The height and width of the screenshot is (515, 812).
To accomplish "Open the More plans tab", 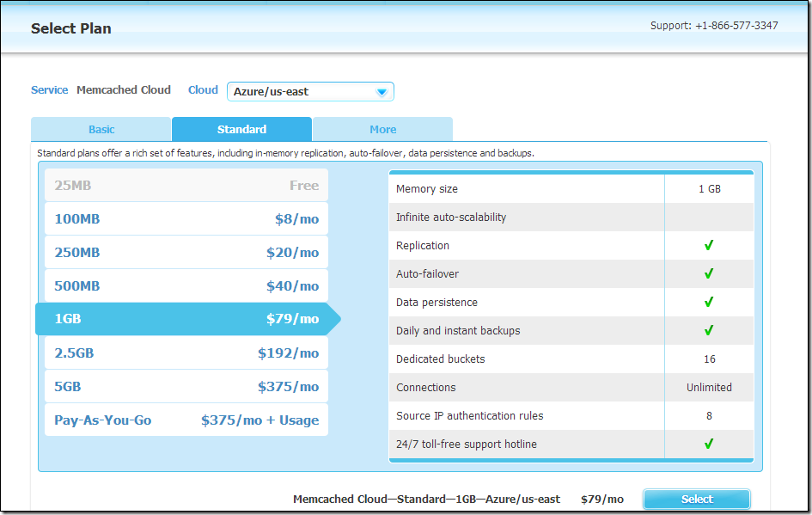I will point(382,130).
